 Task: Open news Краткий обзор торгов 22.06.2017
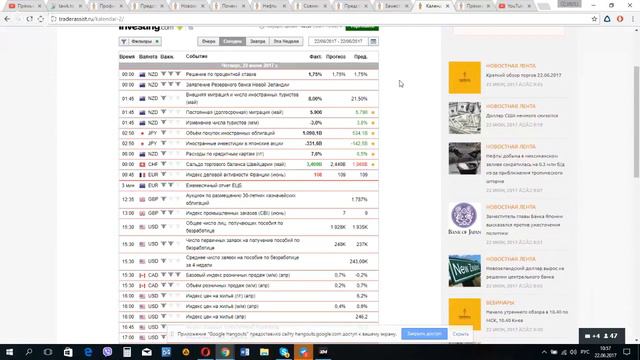tap(523, 75)
